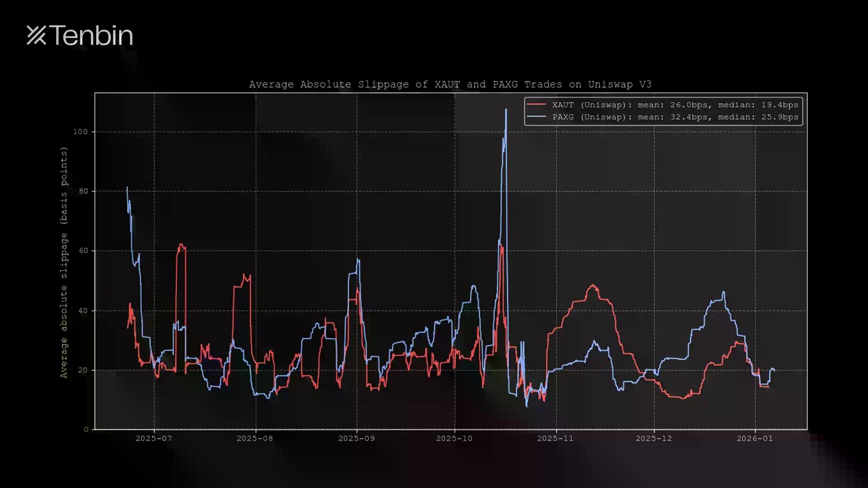Click the Tenbin logo icon

(x=36, y=35)
